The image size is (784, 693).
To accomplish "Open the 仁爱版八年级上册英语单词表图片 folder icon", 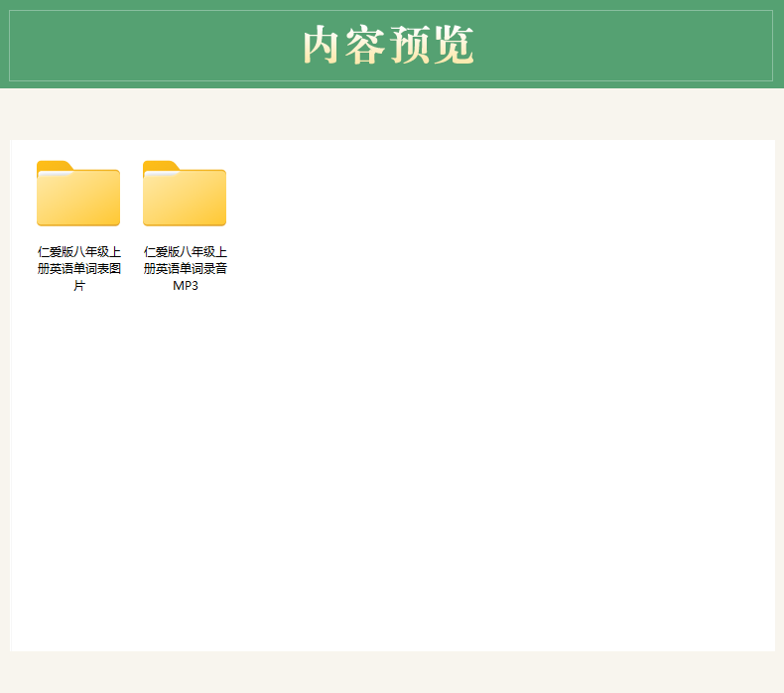I will click(x=78, y=194).
